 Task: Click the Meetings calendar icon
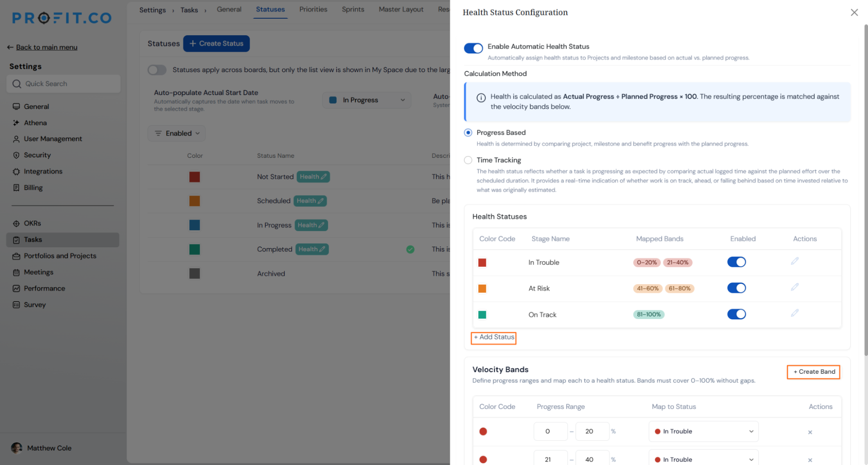coord(16,272)
